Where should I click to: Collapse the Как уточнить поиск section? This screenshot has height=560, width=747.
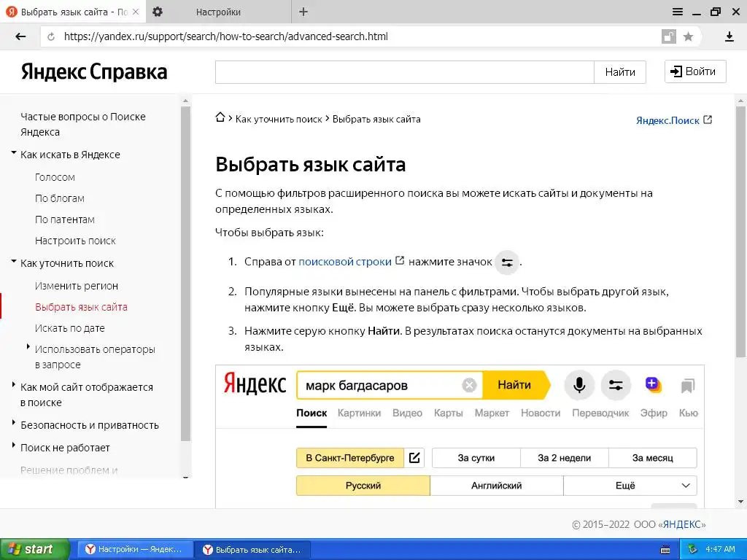[x=14, y=262]
